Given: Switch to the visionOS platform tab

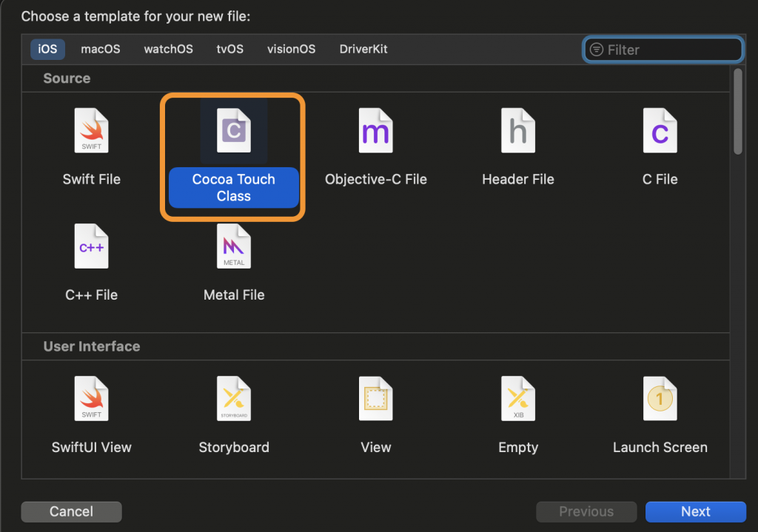Looking at the screenshot, I should click(x=292, y=50).
